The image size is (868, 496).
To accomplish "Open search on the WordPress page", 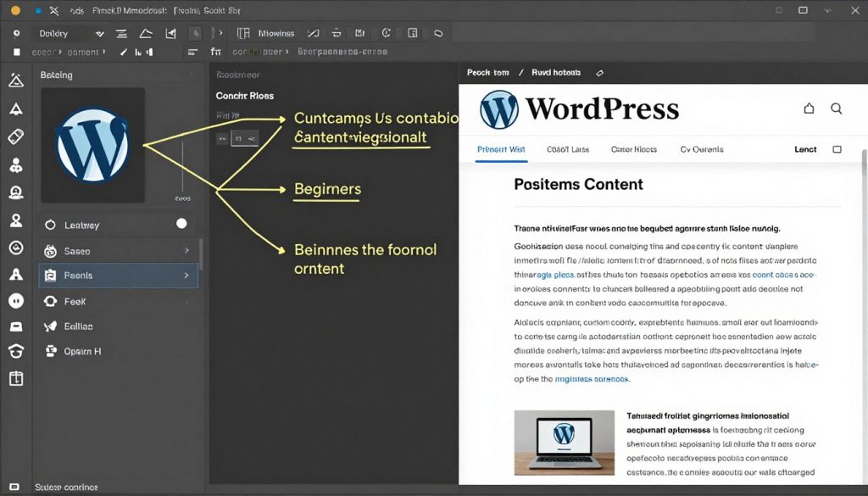I will pyautogui.click(x=836, y=109).
